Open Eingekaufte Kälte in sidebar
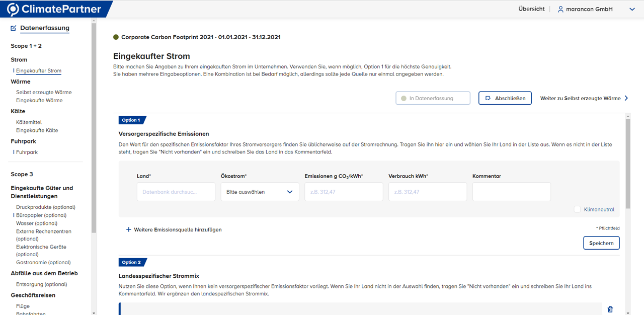Image resolution: width=644 pixels, height=315 pixels. pos(37,130)
